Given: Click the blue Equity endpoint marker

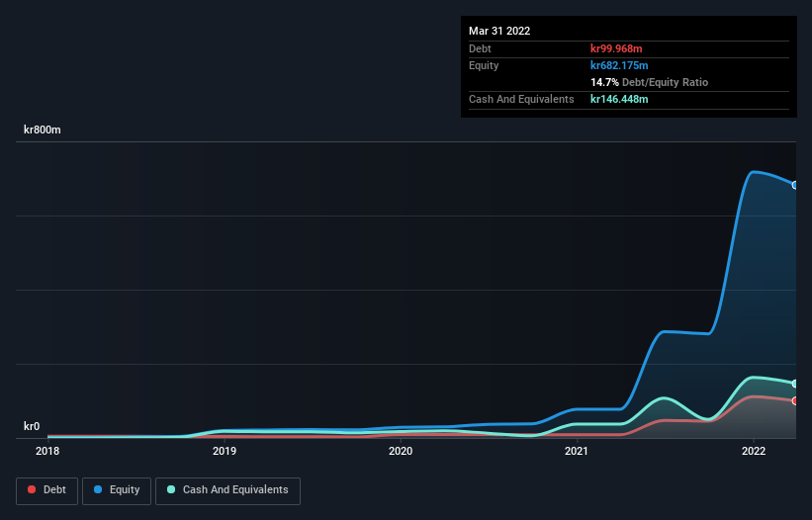Looking at the screenshot, I should [795, 185].
